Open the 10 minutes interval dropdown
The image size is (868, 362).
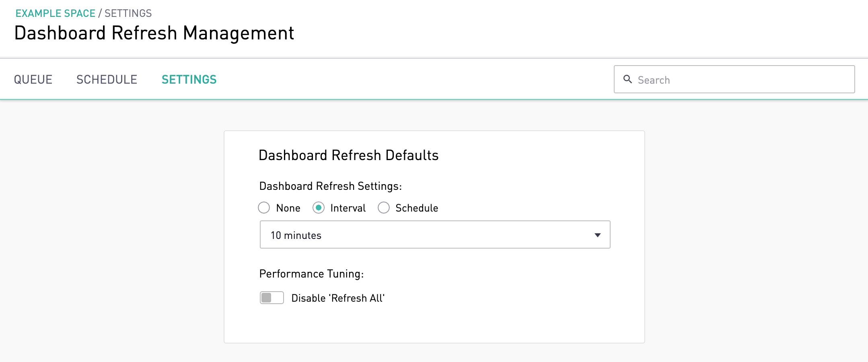(434, 235)
